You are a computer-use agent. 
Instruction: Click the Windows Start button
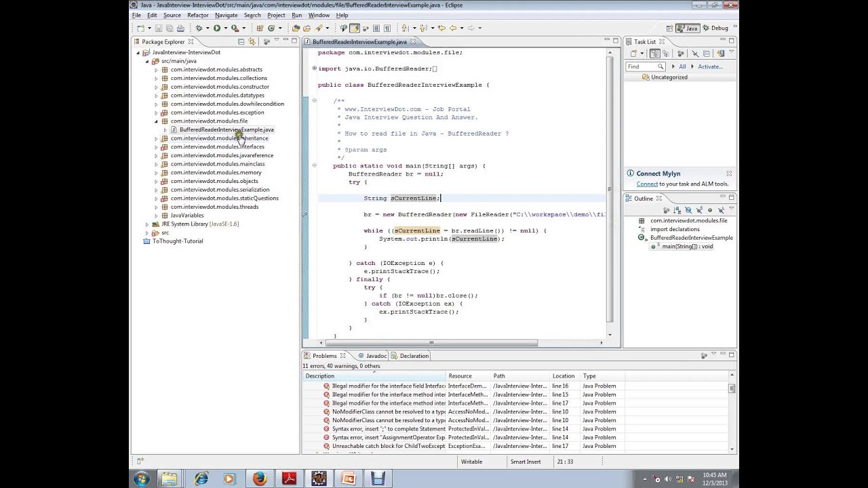click(x=142, y=479)
